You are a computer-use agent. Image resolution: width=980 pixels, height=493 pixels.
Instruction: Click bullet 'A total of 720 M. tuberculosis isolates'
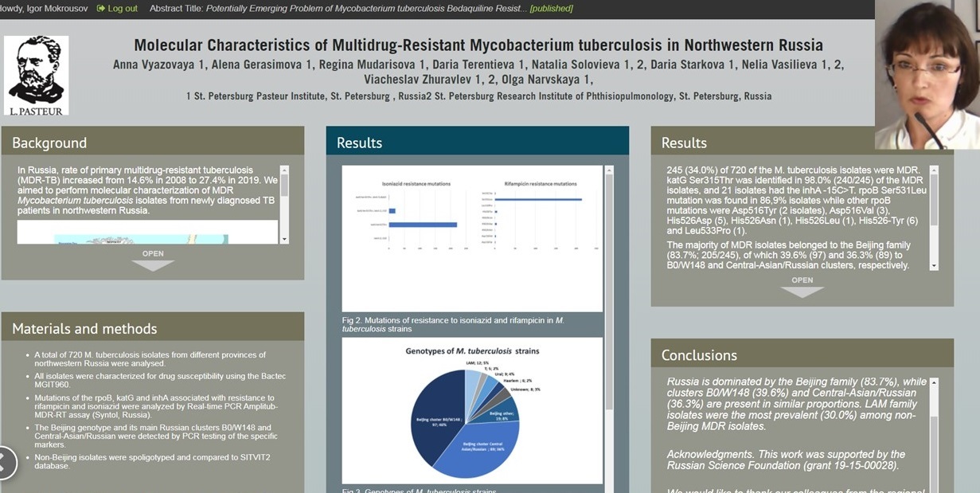[150, 359]
